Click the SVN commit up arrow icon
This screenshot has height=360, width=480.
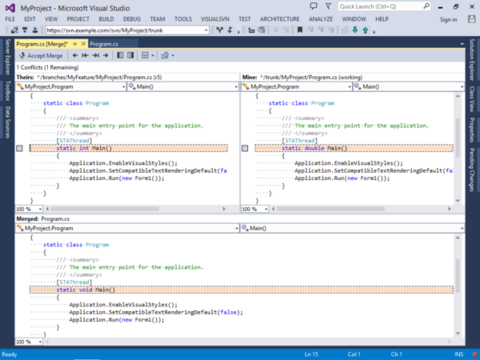tap(365, 30)
